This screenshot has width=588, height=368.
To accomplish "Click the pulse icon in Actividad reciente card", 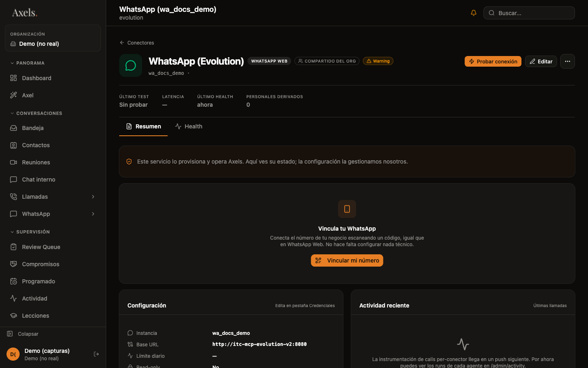I will 463,344.
